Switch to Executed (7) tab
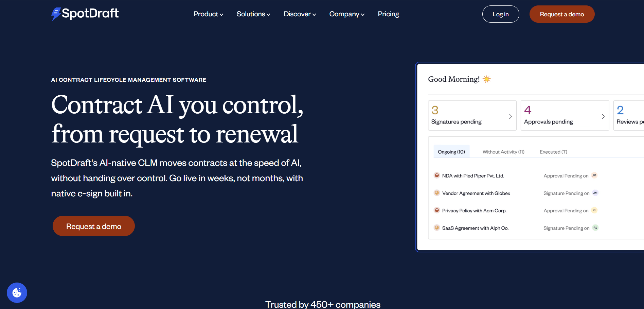Viewport: 644px width, 309px height. [553, 152]
